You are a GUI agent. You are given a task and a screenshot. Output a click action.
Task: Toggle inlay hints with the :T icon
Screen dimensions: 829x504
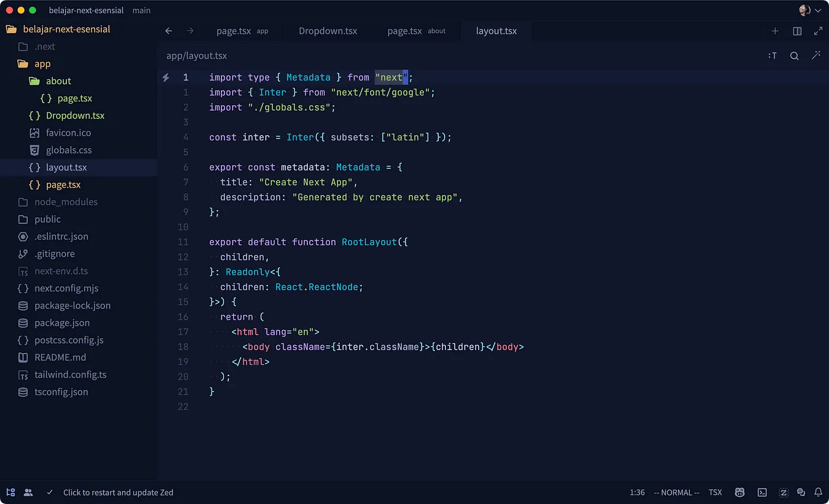pos(772,56)
